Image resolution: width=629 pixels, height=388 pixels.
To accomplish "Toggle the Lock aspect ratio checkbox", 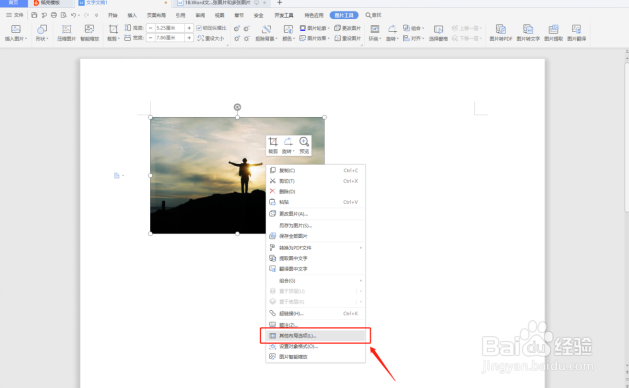I will 199,28.
